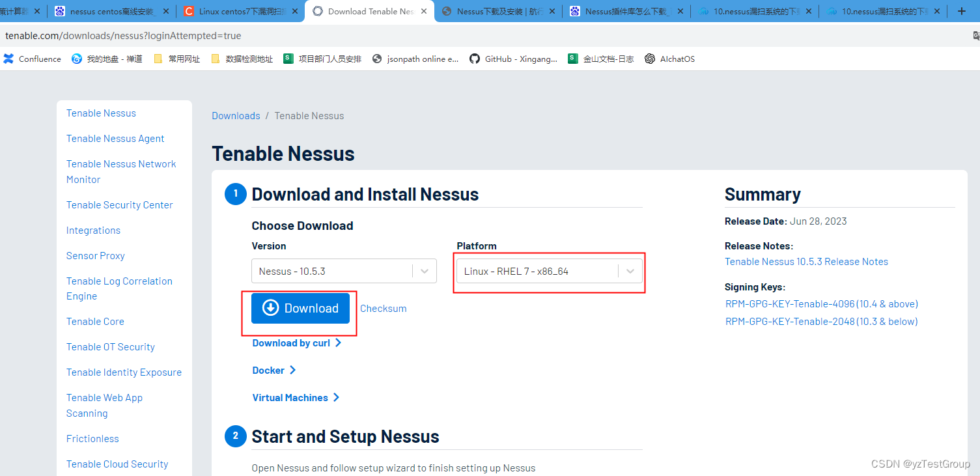
Task: Close the Linux centos7下漏洞扫描 tab
Action: (x=295, y=11)
